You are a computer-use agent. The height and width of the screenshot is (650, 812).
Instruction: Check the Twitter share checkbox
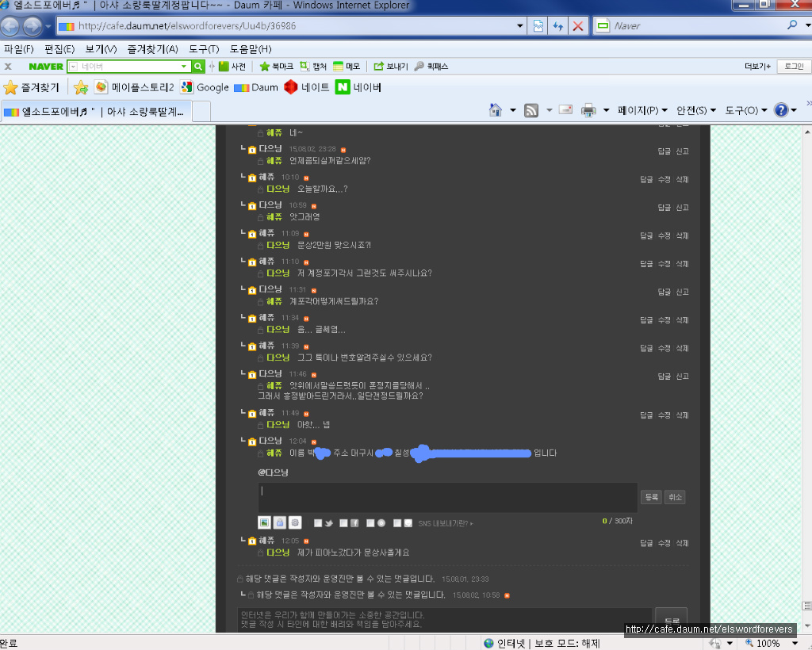click(x=318, y=523)
